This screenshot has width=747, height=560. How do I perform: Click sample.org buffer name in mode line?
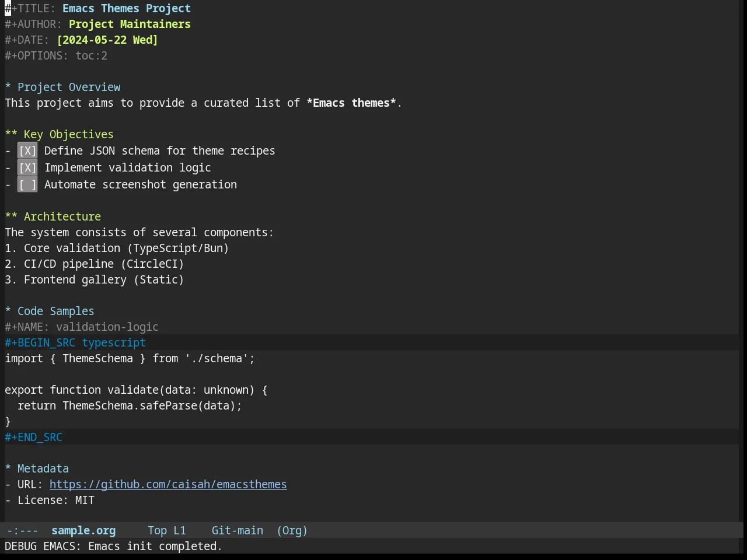point(83,531)
